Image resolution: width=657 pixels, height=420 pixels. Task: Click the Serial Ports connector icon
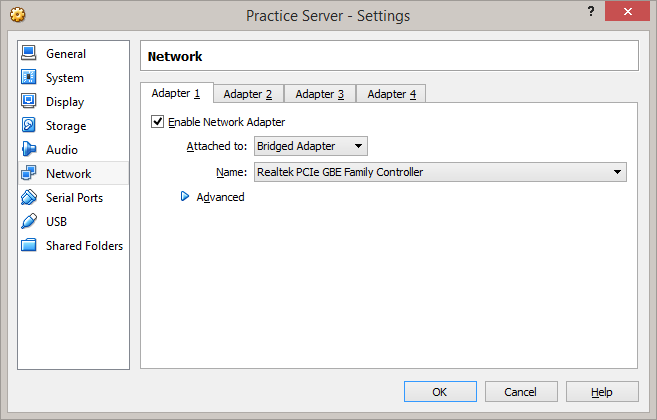point(28,197)
